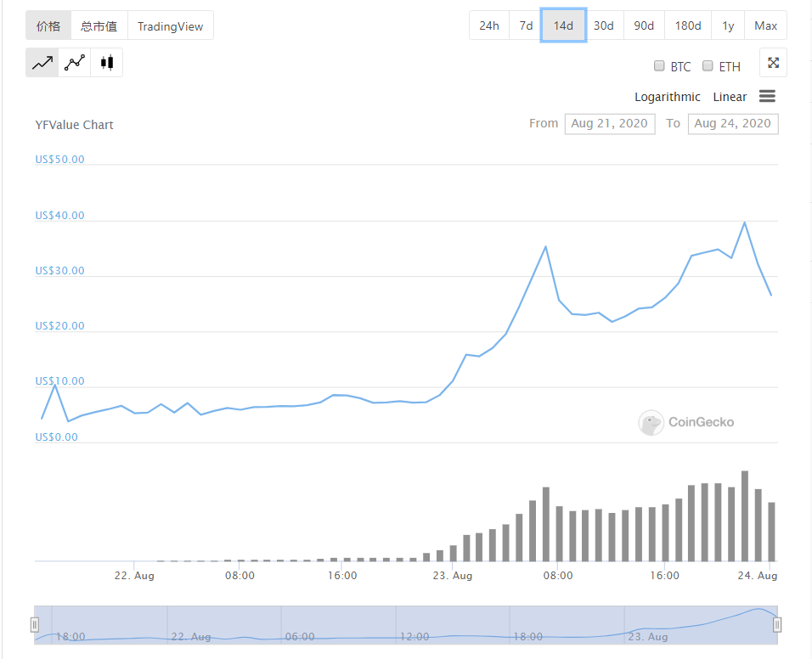This screenshot has height=659, width=812.
Task: Open the chart hamburger menu
Action: [x=767, y=97]
